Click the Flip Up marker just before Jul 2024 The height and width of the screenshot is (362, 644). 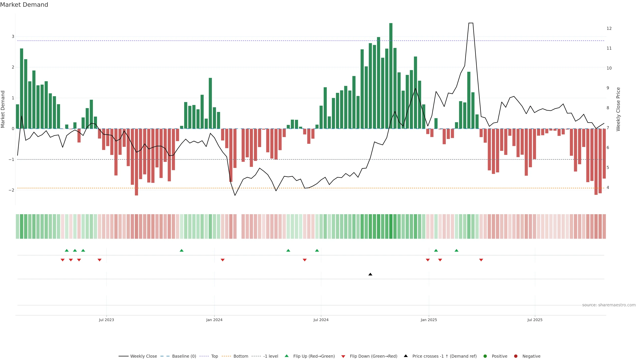[317, 250]
